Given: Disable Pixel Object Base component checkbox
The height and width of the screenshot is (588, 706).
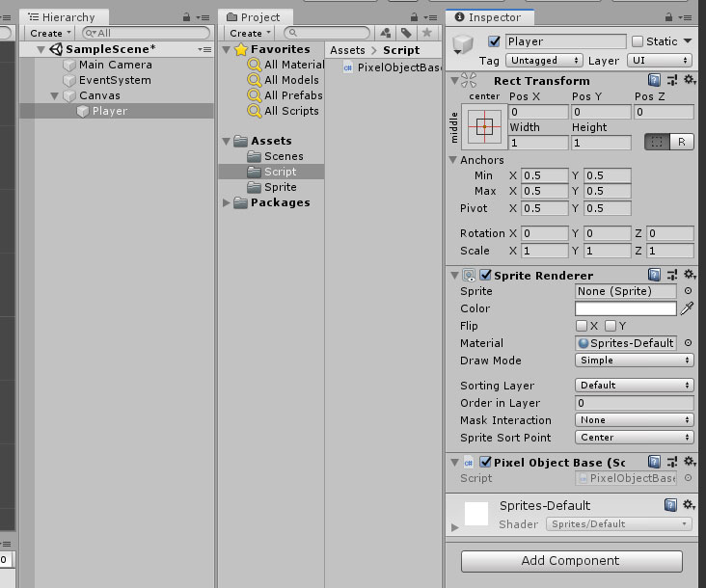Looking at the screenshot, I should 485,462.
